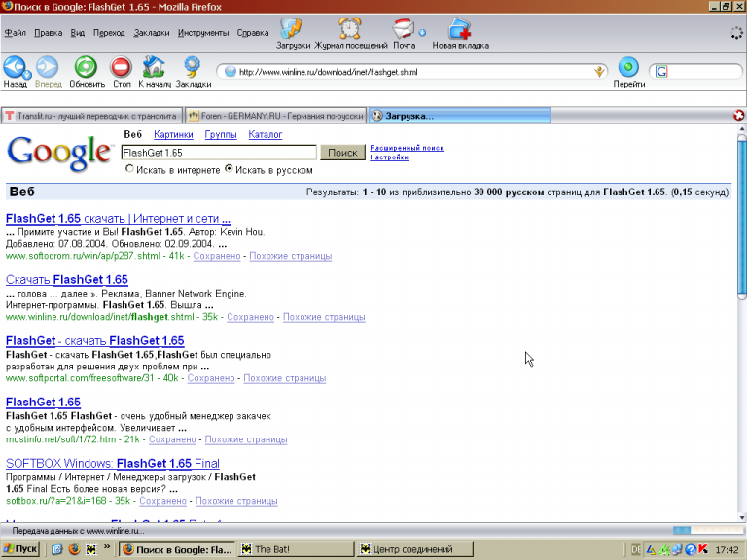The height and width of the screenshot is (560, 747).
Task: Open SOFTBOX Windows FlashGet 1.65 Final result
Action: 113,464
